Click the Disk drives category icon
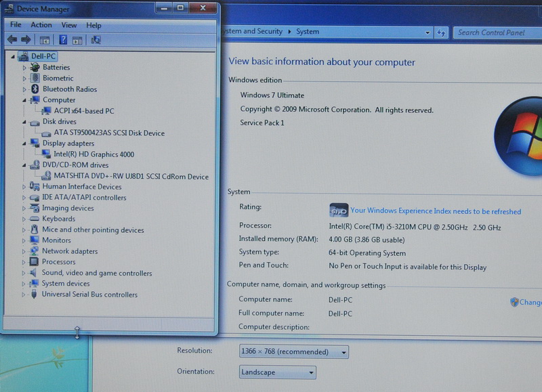The height and width of the screenshot is (392, 542). pyautogui.click(x=35, y=122)
